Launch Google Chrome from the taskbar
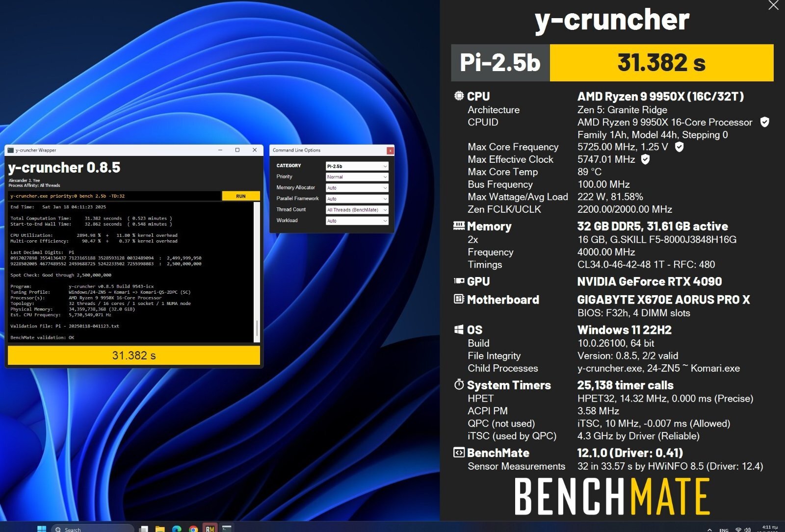This screenshot has width=785, height=532. [193, 529]
